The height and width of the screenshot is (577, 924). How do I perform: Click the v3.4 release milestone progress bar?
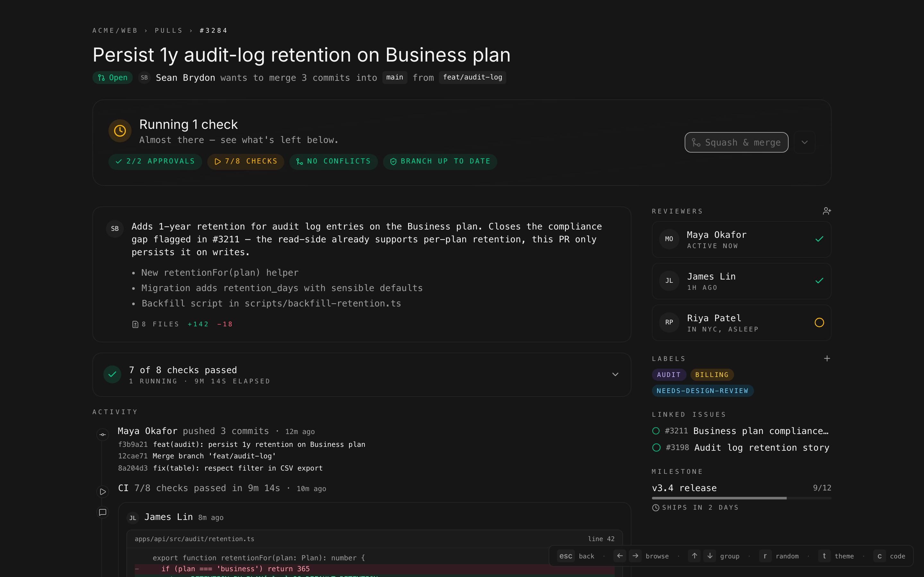(x=741, y=498)
